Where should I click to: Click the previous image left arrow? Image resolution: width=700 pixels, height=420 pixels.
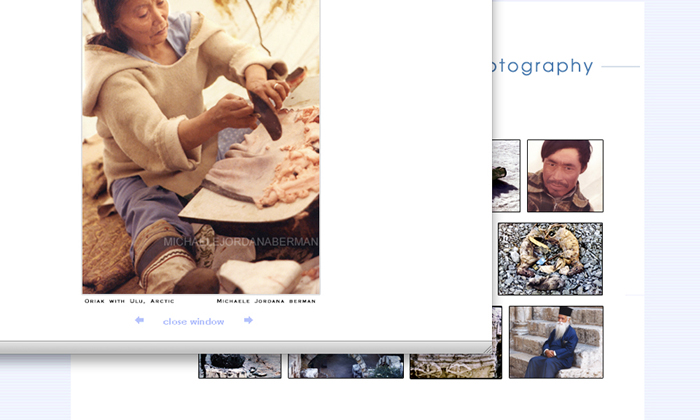tap(139, 321)
